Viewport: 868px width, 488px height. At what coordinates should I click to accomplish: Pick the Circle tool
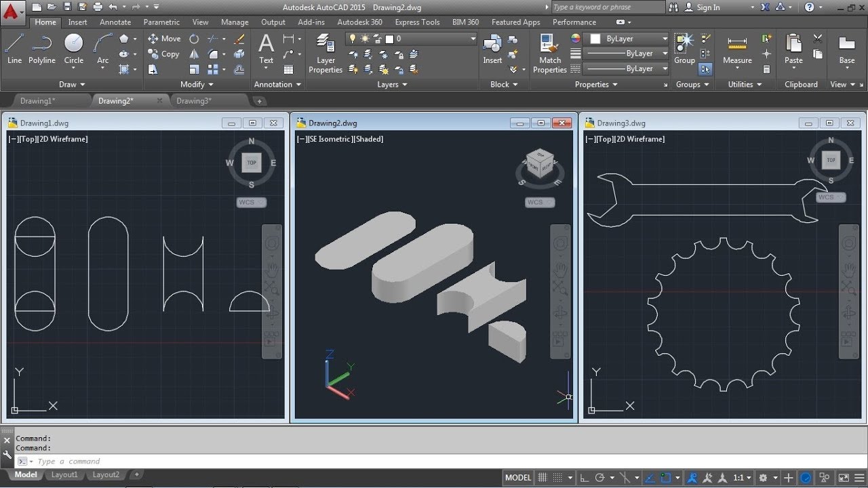pyautogui.click(x=74, y=49)
